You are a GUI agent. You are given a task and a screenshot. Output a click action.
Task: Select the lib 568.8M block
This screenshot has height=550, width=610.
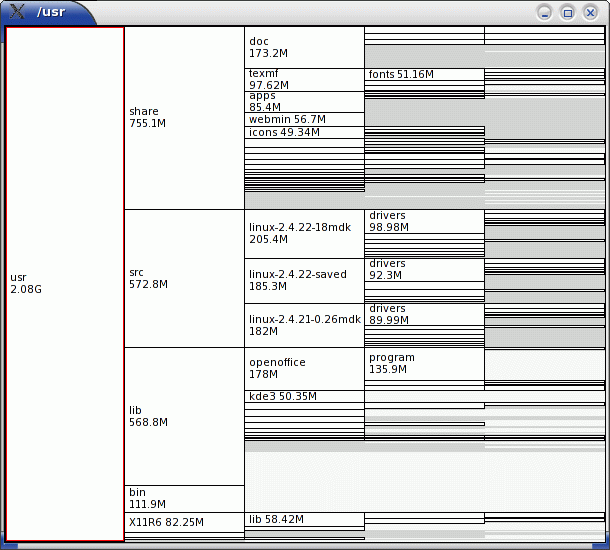click(x=184, y=416)
